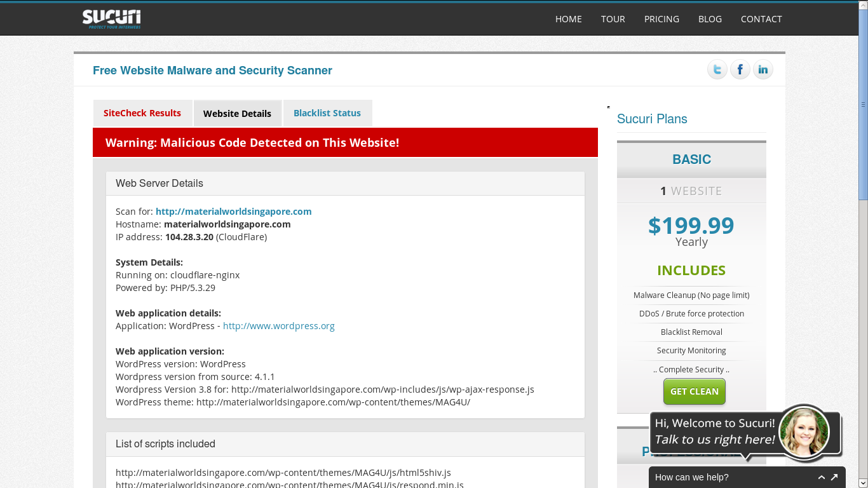Click the $199.99 yearly price

691,226
